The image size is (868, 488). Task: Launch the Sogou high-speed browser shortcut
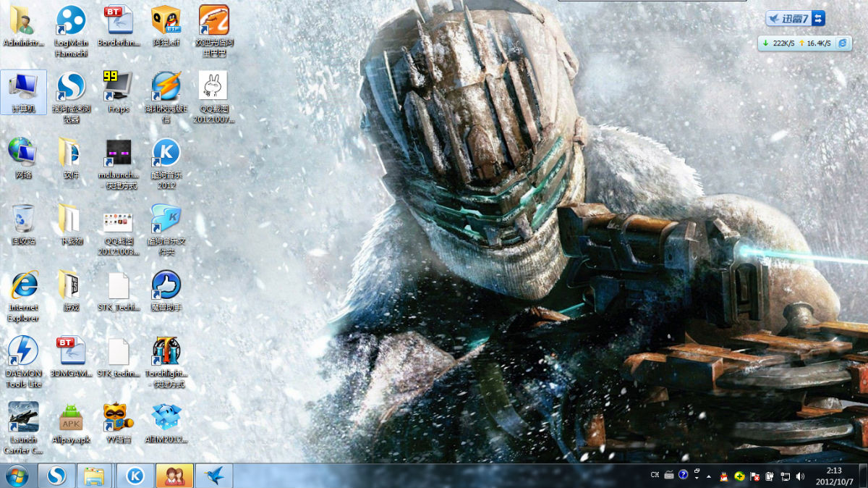71,97
